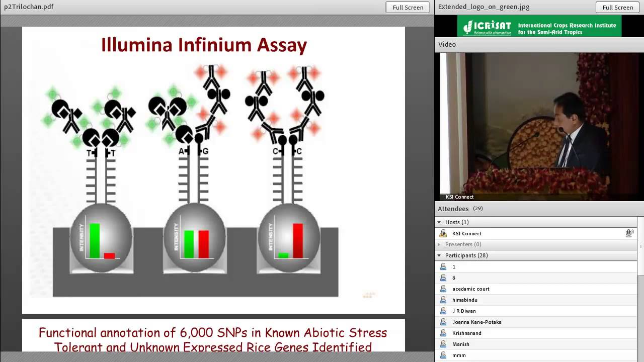Select attendee name KSI Connect in Hosts

click(466, 233)
